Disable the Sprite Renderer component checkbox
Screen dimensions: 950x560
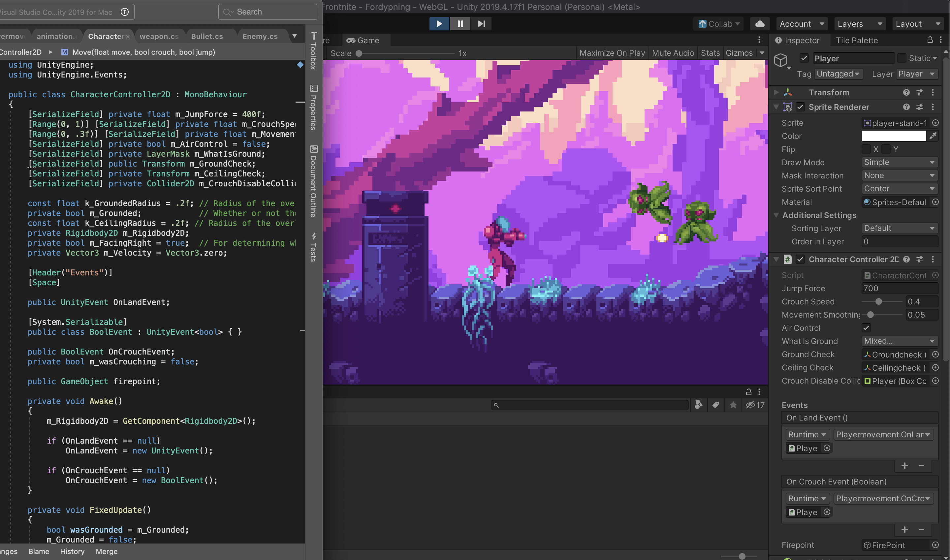click(800, 107)
